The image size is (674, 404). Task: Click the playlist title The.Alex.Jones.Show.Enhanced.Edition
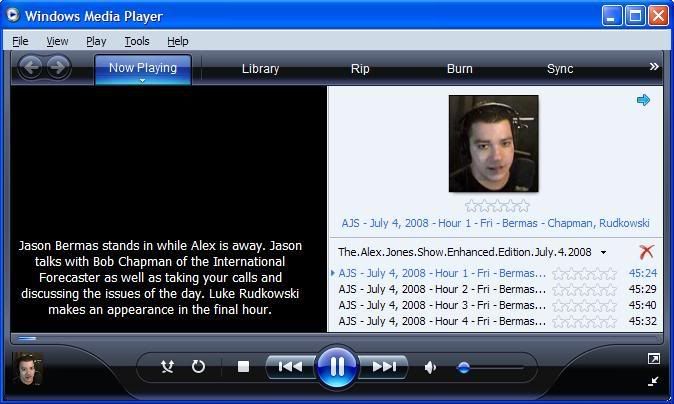coord(465,252)
